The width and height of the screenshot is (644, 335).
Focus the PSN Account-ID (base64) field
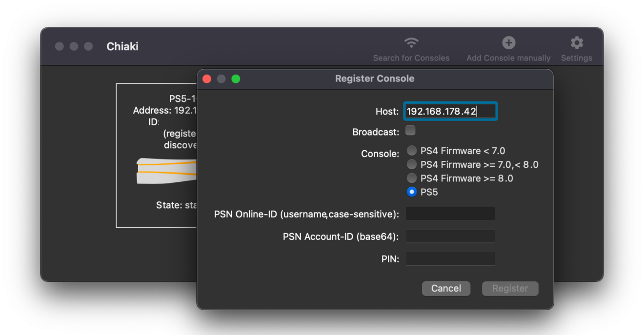click(x=450, y=236)
